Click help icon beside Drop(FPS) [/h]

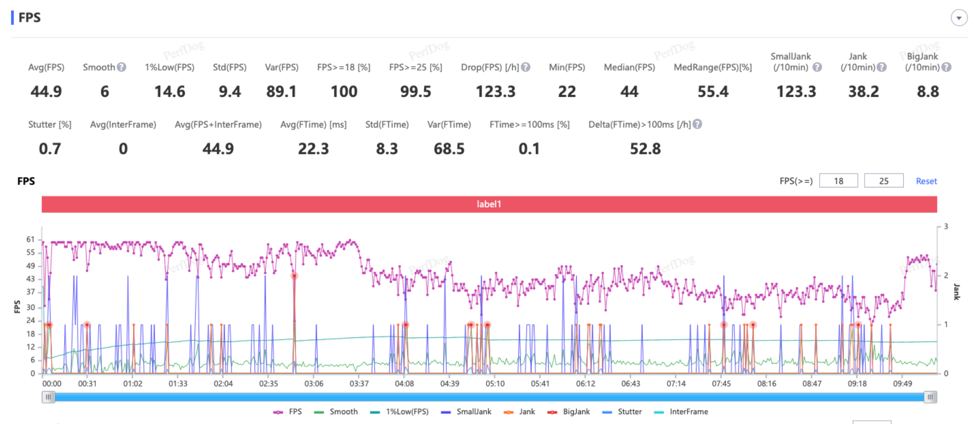point(526,67)
